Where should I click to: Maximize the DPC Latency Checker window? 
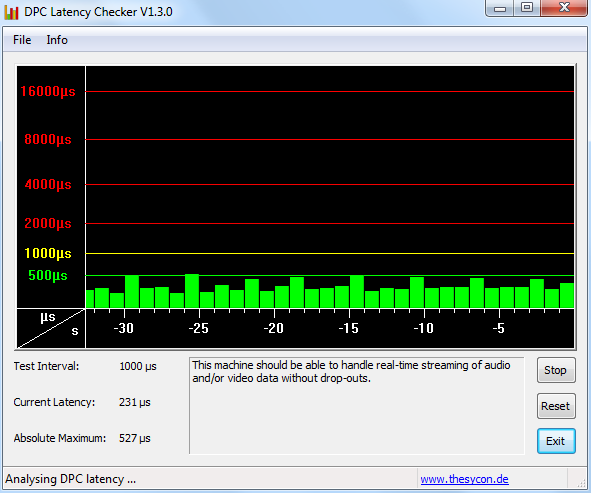527,8
